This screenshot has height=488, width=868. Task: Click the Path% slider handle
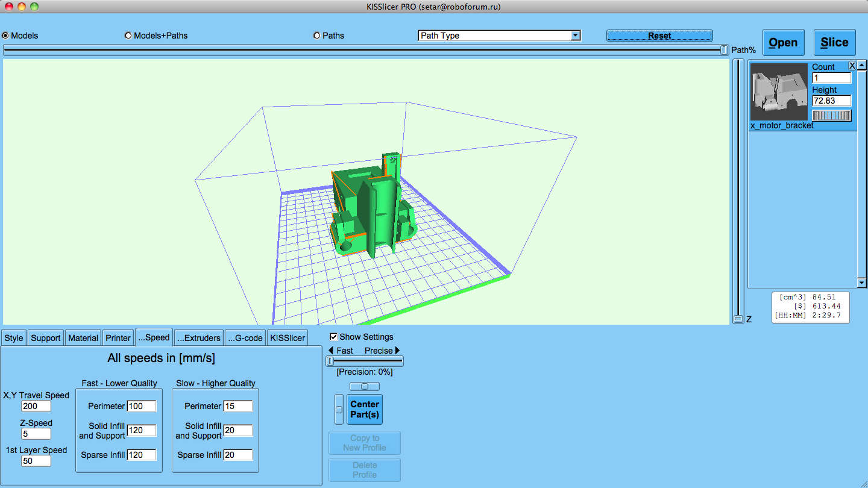pos(724,50)
